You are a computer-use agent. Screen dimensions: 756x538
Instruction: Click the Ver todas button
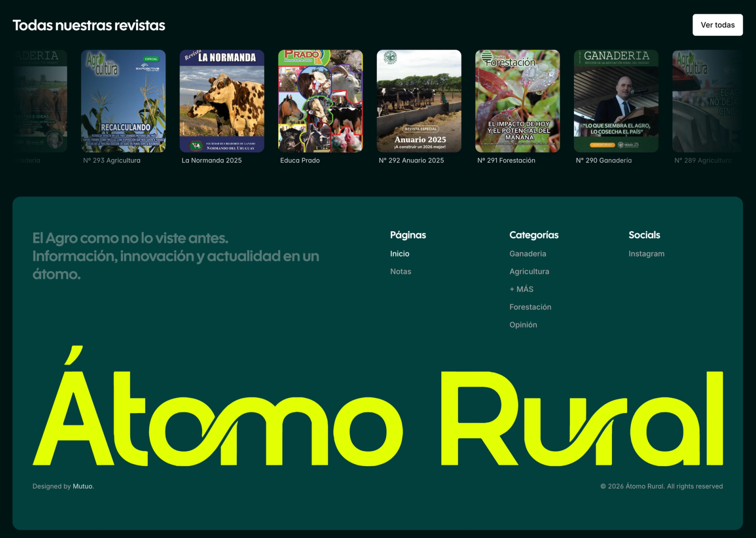click(717, 25)
